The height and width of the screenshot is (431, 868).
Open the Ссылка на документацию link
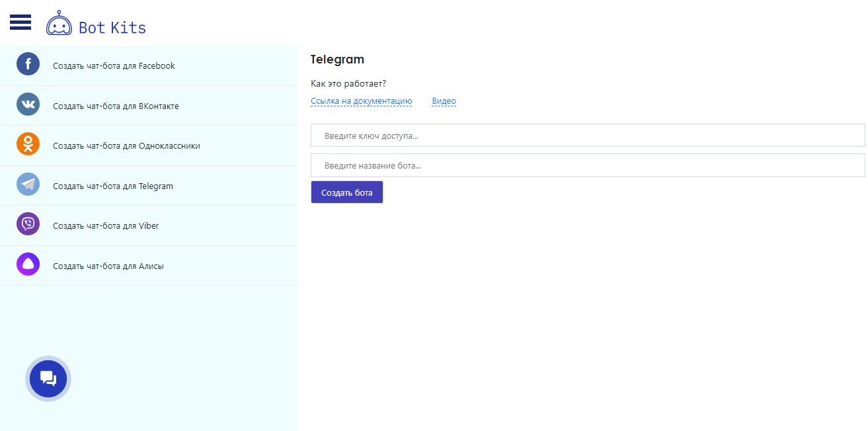pos(362,101)
